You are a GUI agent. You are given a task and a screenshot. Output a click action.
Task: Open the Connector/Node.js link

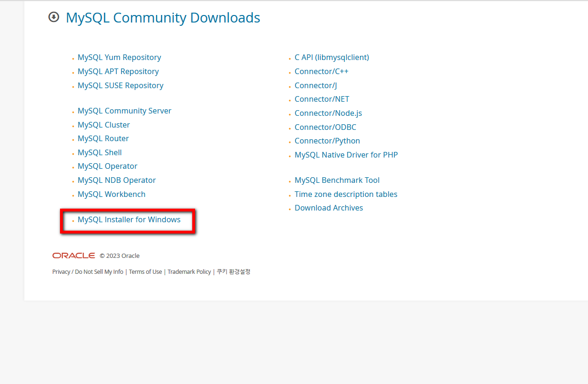point(328,113)
